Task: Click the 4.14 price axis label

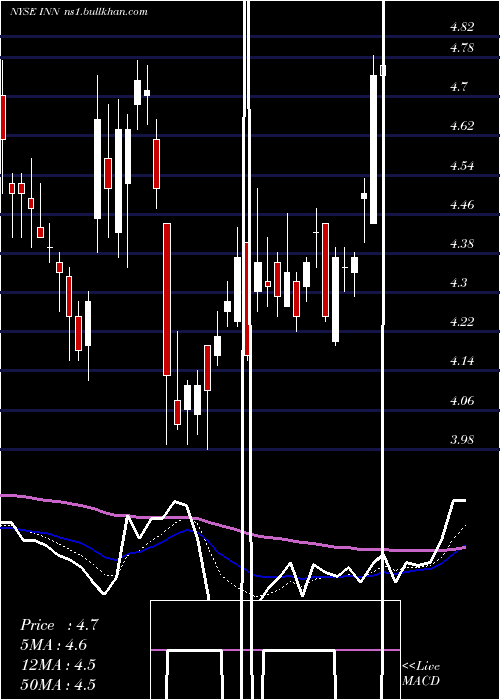Action: pos(462,361)
